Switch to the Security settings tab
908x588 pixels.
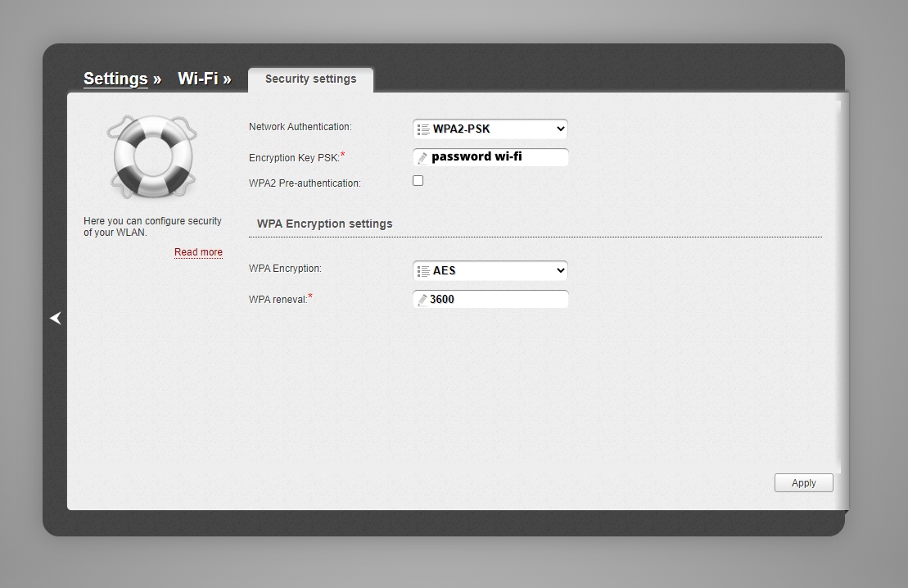click(x=310, y=79)
